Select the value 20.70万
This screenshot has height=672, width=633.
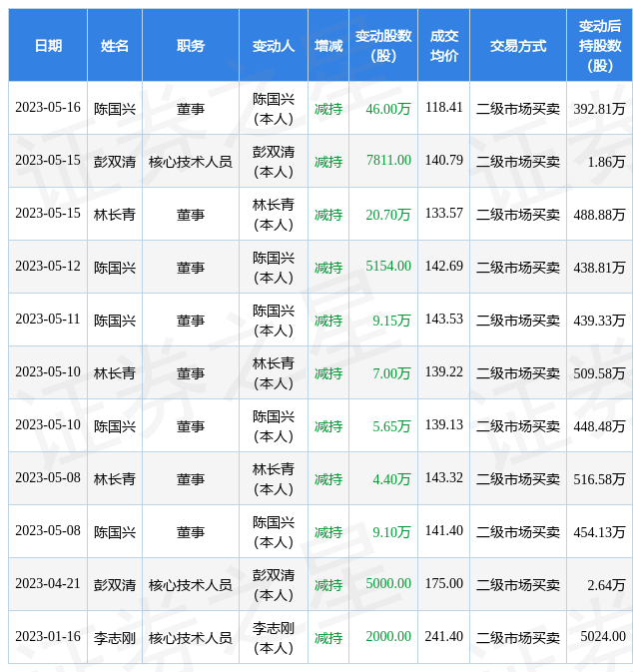coord(388,215)
